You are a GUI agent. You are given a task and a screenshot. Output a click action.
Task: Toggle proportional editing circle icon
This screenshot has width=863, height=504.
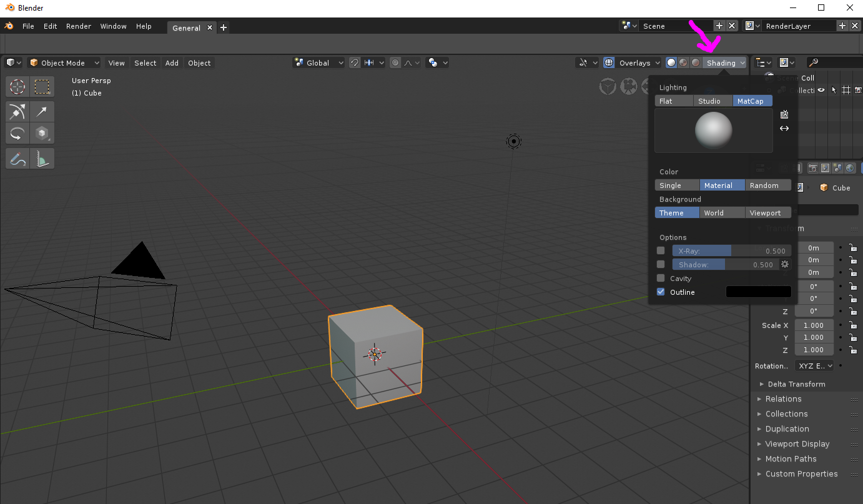[395, 62]
